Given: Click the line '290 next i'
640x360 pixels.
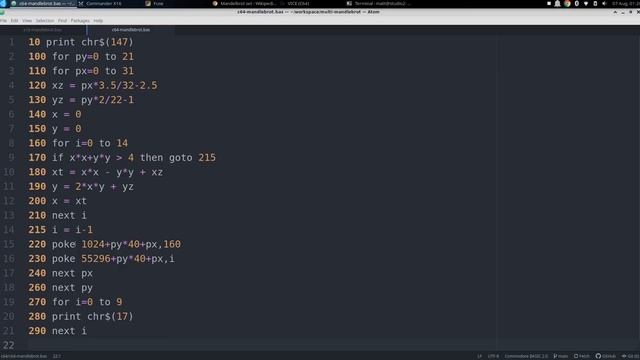Looking at the screenshot, I should [x=58, y=331].
